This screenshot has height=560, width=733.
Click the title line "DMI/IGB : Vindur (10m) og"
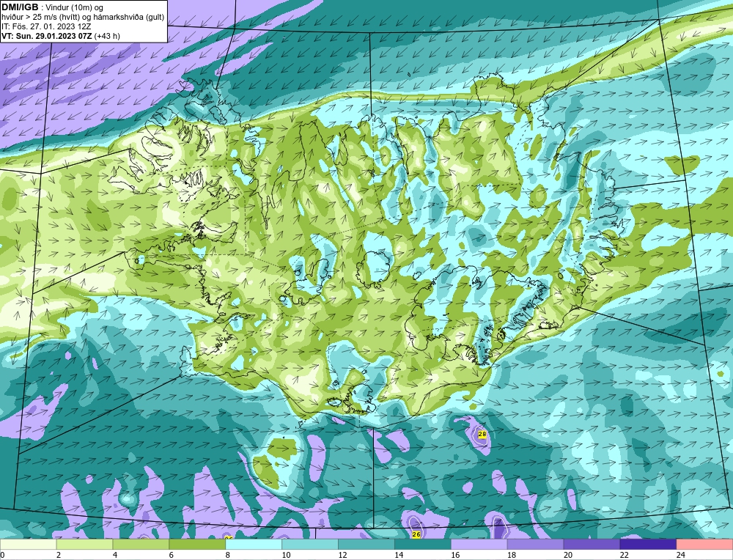(x=52, y=7)
